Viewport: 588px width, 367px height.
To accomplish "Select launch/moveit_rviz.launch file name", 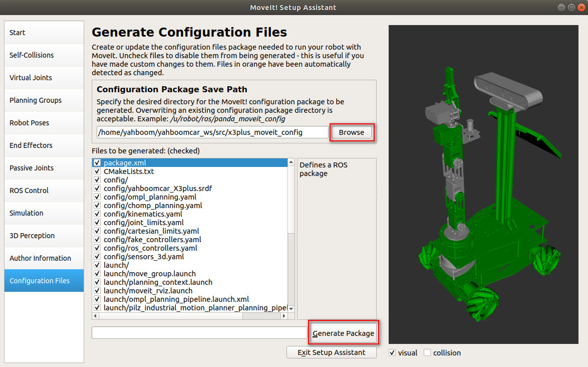I will pos(148,291).
